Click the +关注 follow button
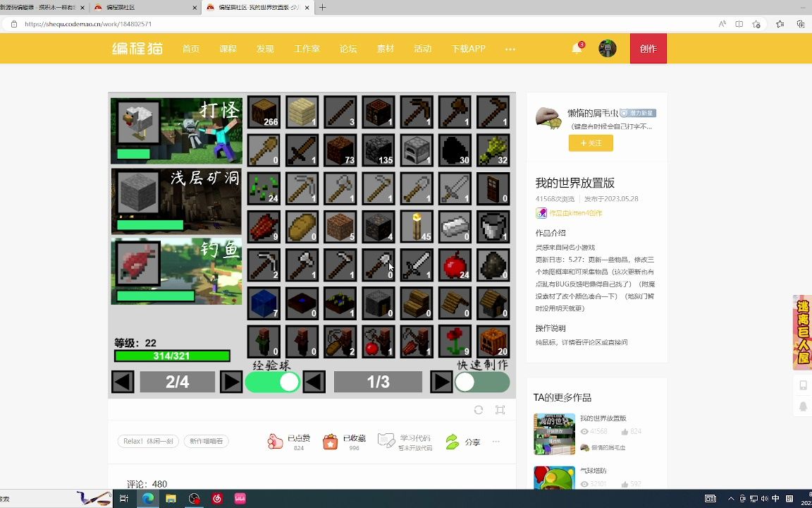 click(x=591, y=143)
